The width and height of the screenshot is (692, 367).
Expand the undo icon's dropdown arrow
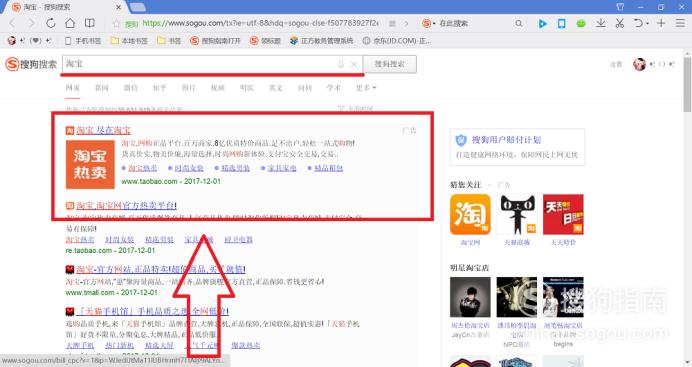(647, 24)
